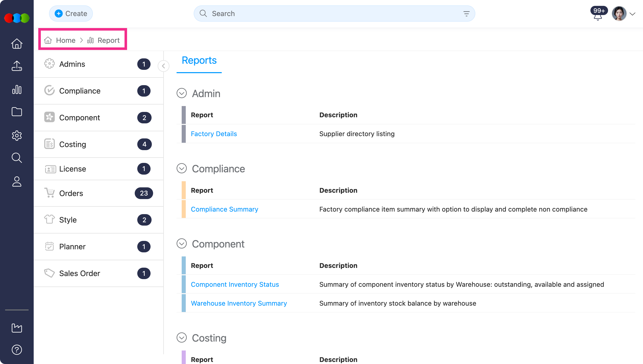This screenshot has height=364, width=643.
Task: Click the Admin section heading text
Action: 206,94
